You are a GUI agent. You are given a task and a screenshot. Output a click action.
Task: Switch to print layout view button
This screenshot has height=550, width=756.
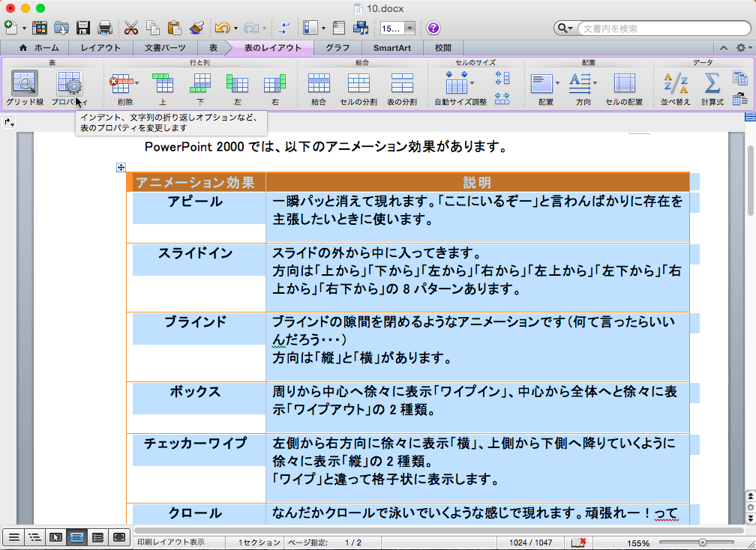click(x=76, y=537)
